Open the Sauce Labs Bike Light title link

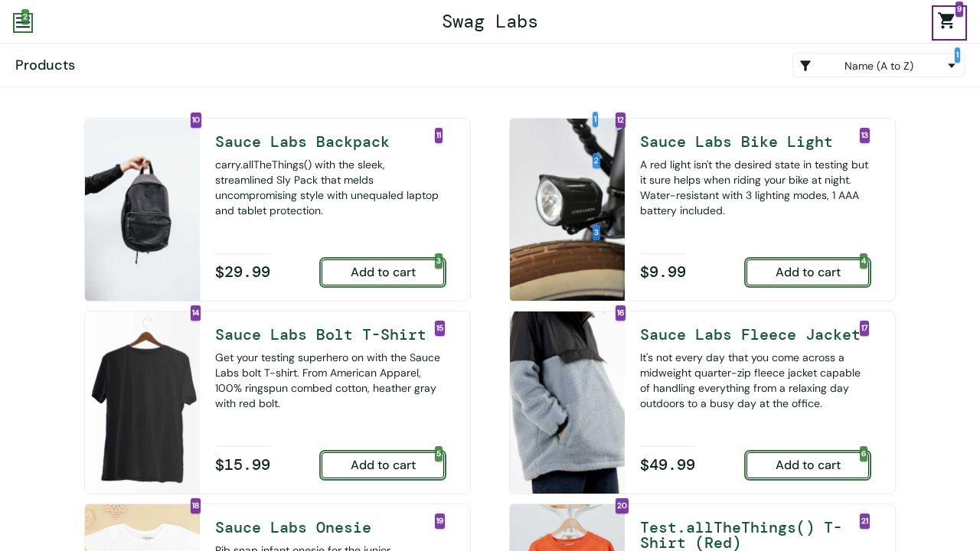(x=736, y=142)
